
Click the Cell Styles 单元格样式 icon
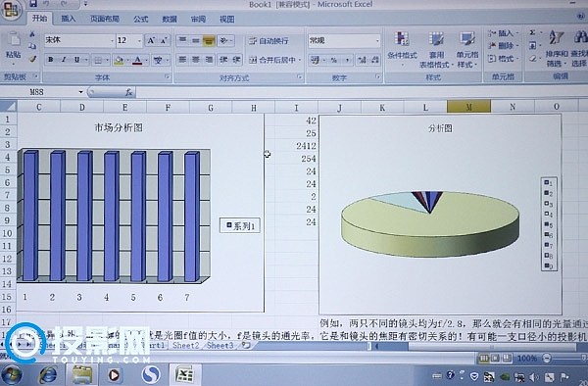(466, 39)
